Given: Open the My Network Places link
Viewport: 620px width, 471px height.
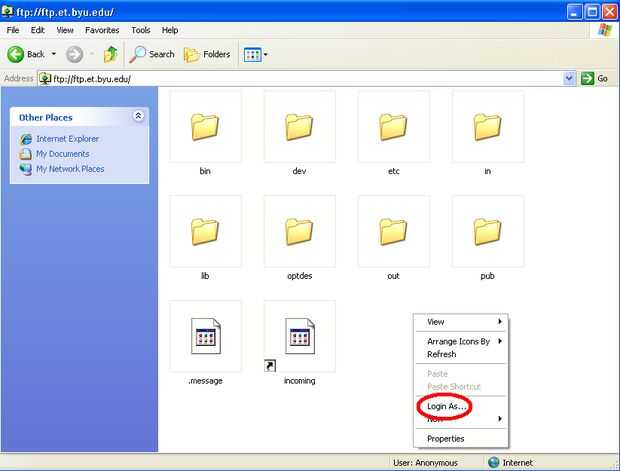Looking at the screenshot, I should [70, 169].
